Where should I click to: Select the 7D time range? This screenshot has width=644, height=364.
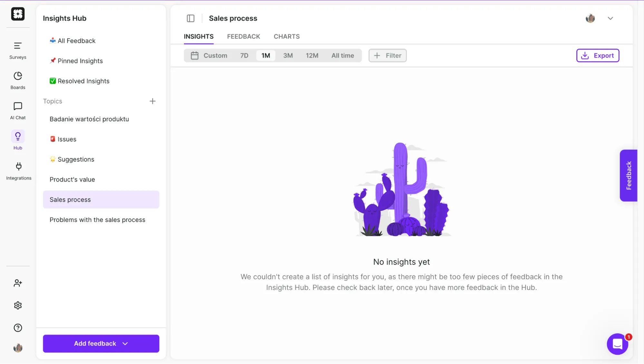[244, 55]
